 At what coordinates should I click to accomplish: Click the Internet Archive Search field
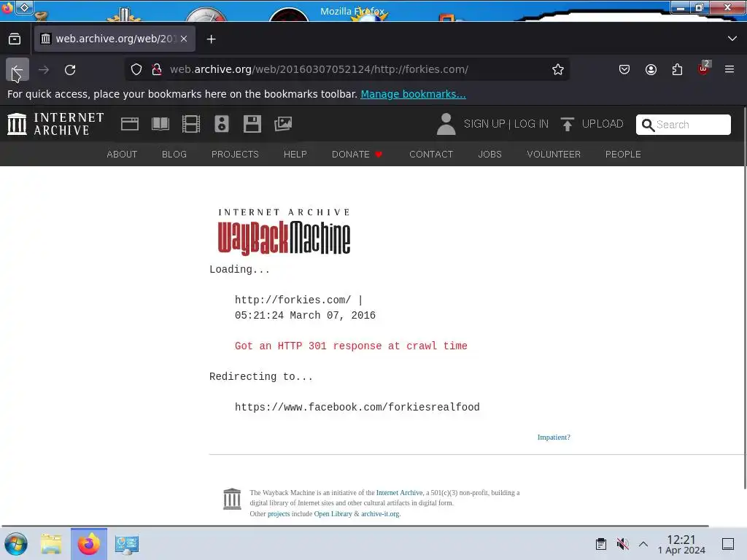[683, 125]
